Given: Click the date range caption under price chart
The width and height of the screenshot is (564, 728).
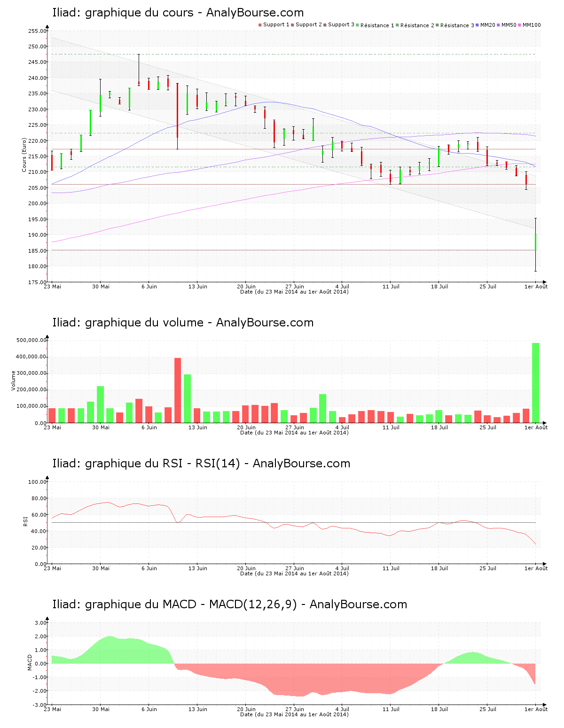Looking at the screenshot, I should pos(294,292).
